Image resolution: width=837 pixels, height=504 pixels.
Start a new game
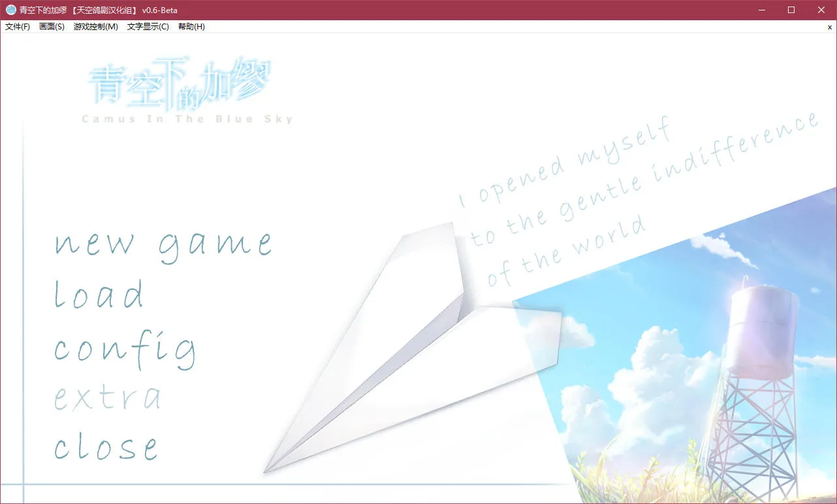(x=163, y=244)
